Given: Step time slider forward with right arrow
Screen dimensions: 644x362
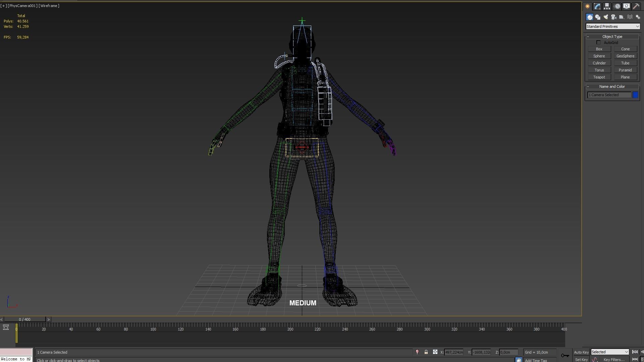Looking at the screenshot, I should [x=48, y=319].
